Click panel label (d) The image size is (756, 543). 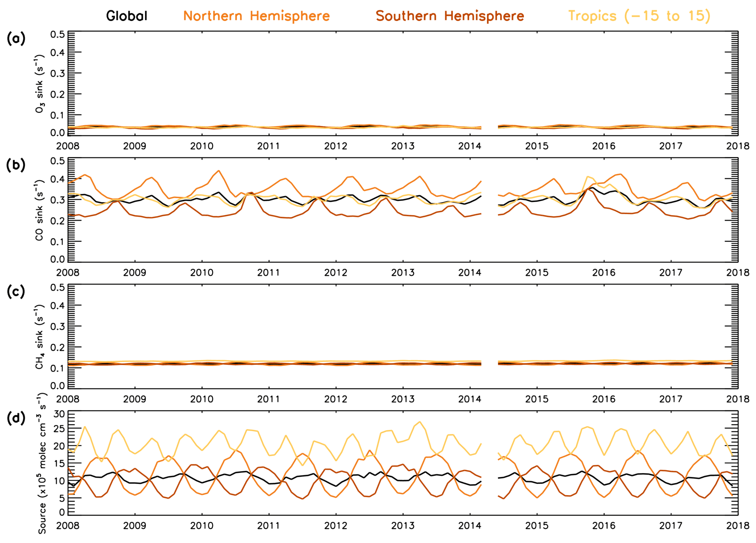pyautogui.click(x=16, y=418)
